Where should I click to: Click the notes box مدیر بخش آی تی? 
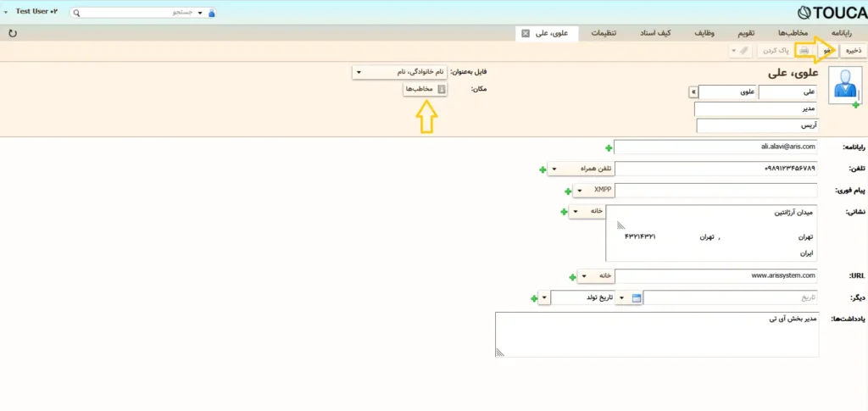point(657,335)
